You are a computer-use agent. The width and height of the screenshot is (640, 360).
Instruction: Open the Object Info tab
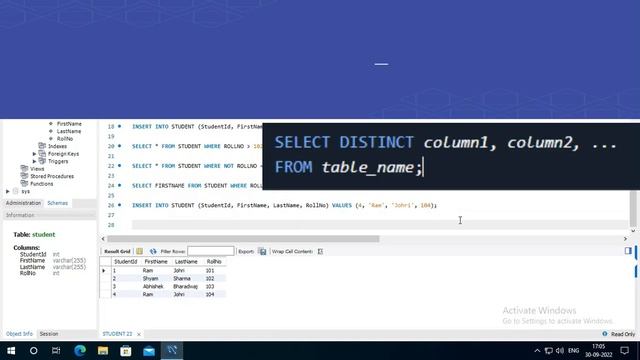[19, 334]
